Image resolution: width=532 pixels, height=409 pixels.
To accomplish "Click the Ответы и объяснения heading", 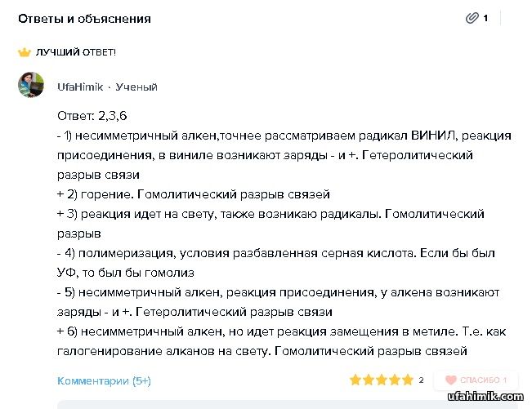I will [x=84, y=19].
